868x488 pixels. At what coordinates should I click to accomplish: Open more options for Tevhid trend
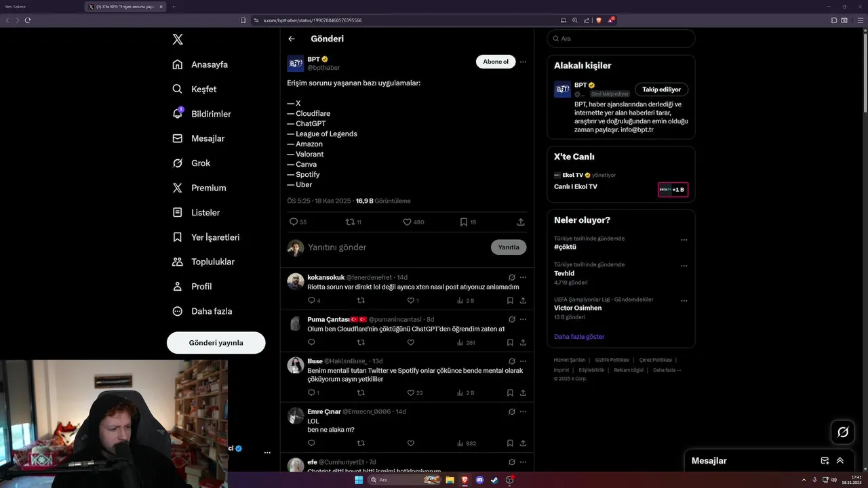(x=684, y=266)
